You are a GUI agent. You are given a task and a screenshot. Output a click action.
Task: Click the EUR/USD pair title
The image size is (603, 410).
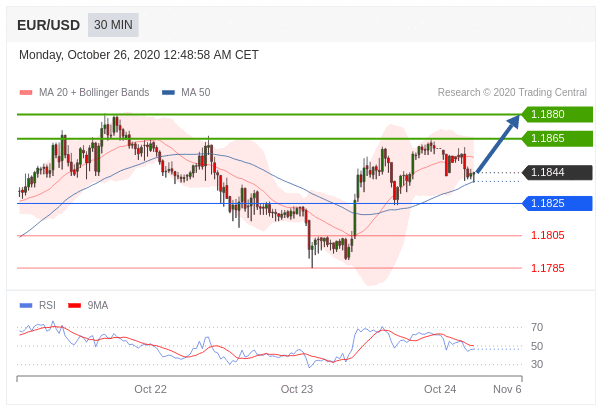pos(48,25)
